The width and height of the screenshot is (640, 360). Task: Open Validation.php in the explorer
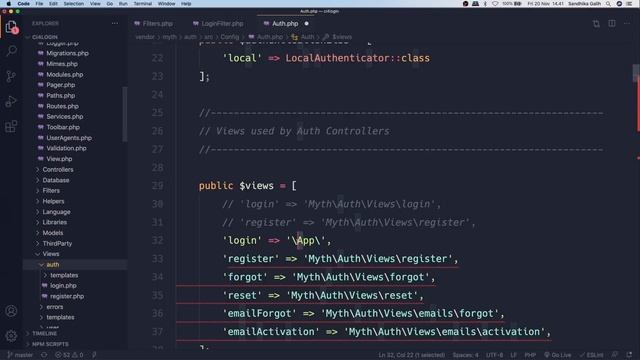coord(66,148)
